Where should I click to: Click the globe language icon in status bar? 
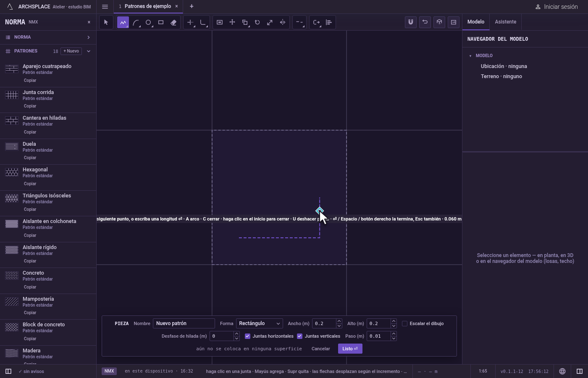tap(562, 371)
